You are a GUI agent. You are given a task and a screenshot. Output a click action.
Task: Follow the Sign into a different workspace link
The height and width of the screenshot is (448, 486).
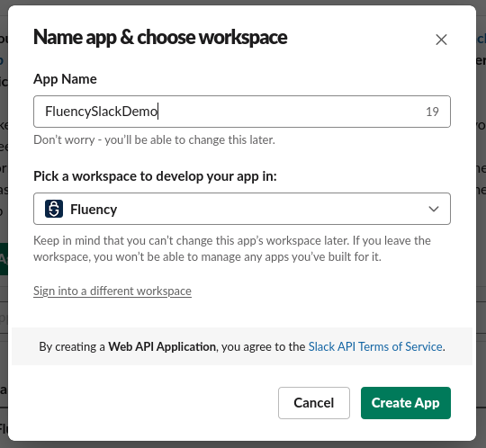(x=112, y=291)
